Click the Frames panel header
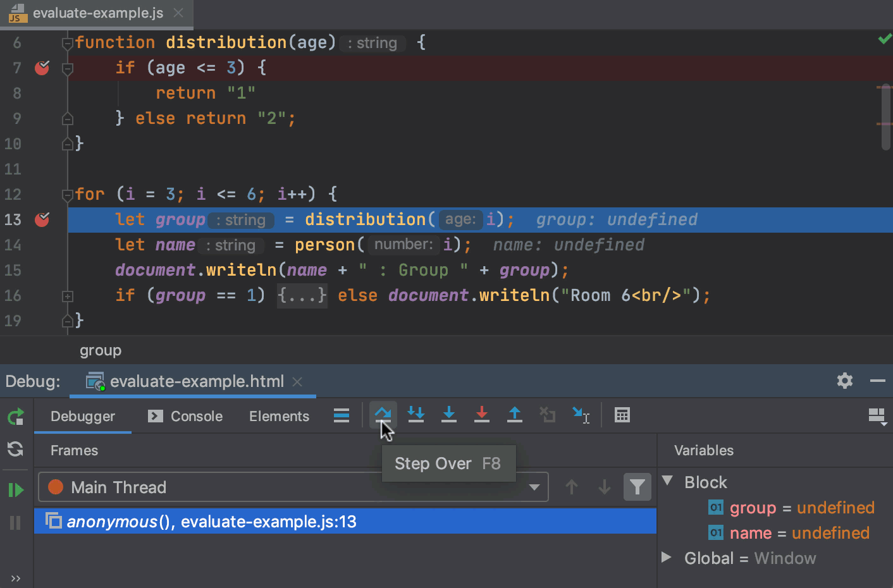 pos(74,450)
